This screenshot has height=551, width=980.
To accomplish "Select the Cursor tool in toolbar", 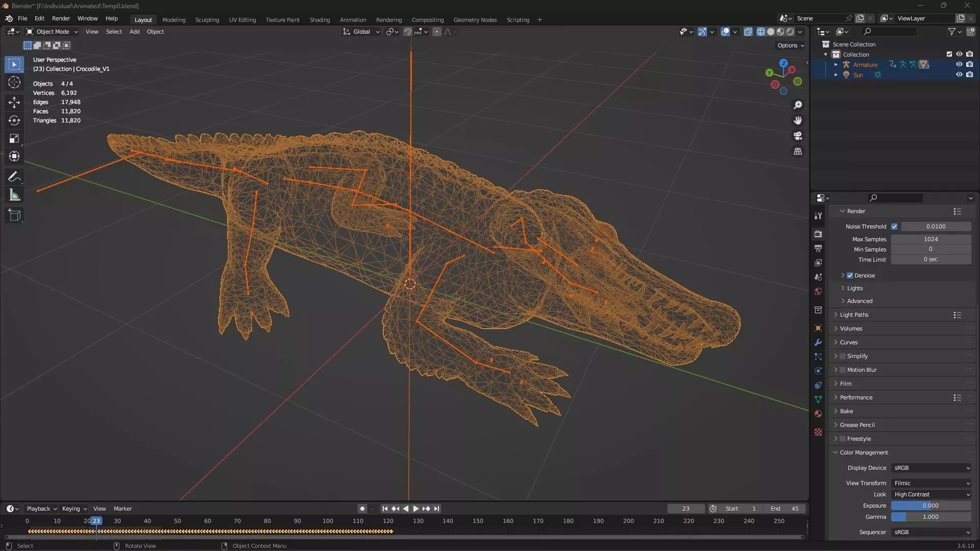I will click(14, 82).
